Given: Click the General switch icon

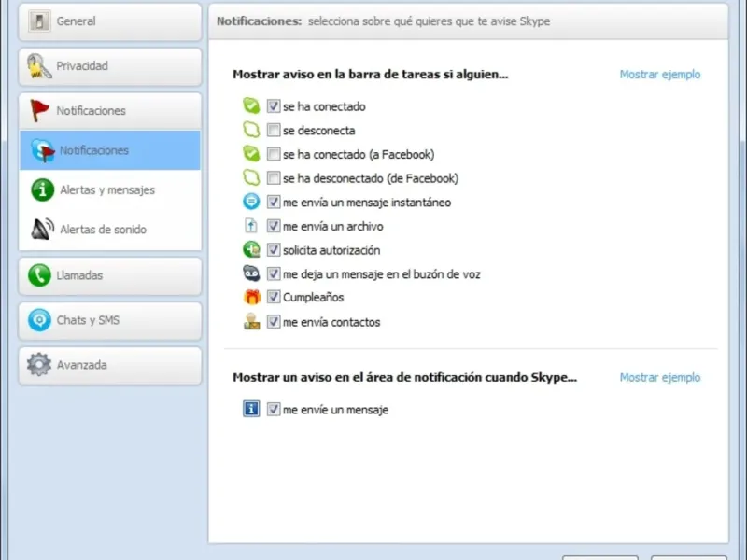Looking at the screenshot, I should point(39,21).
